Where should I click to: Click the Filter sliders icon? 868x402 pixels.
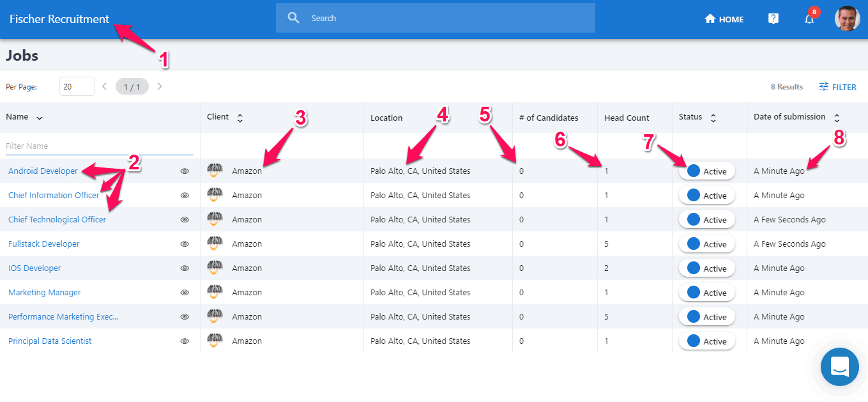(x=824, y=87)
